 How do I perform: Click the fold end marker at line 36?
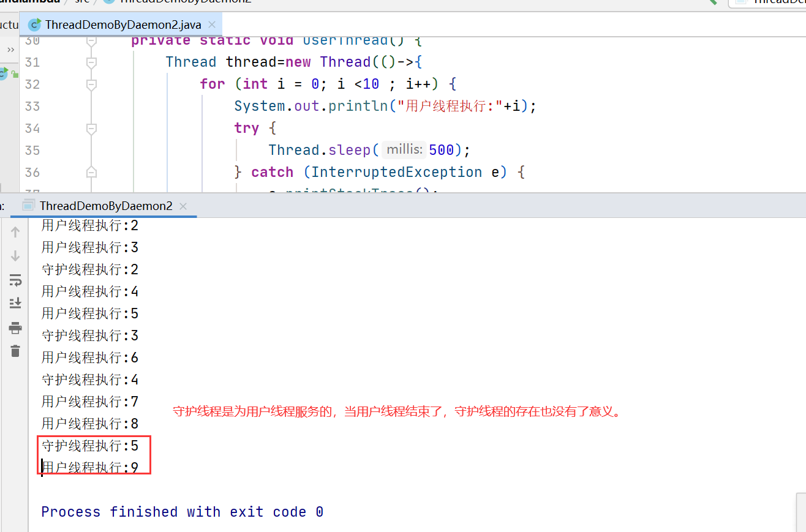tap(91, 172)
